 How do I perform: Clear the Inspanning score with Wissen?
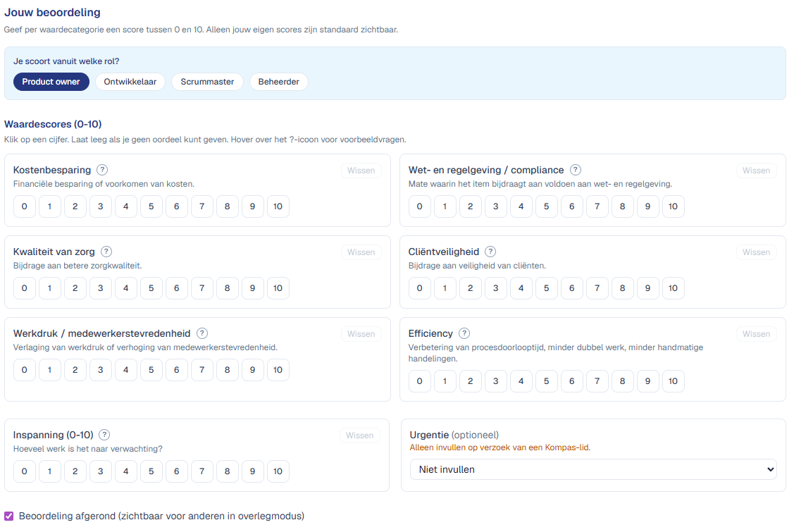point(359,435)
